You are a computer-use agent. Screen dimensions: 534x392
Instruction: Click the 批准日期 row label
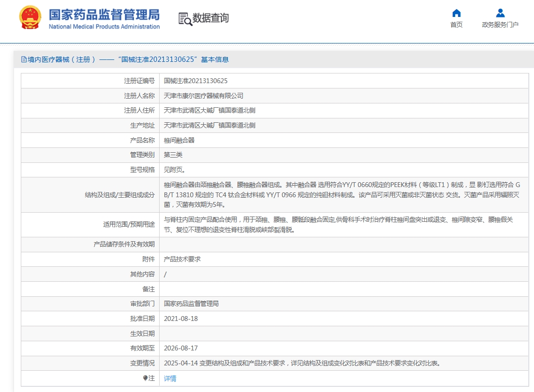tap(142, 319)
